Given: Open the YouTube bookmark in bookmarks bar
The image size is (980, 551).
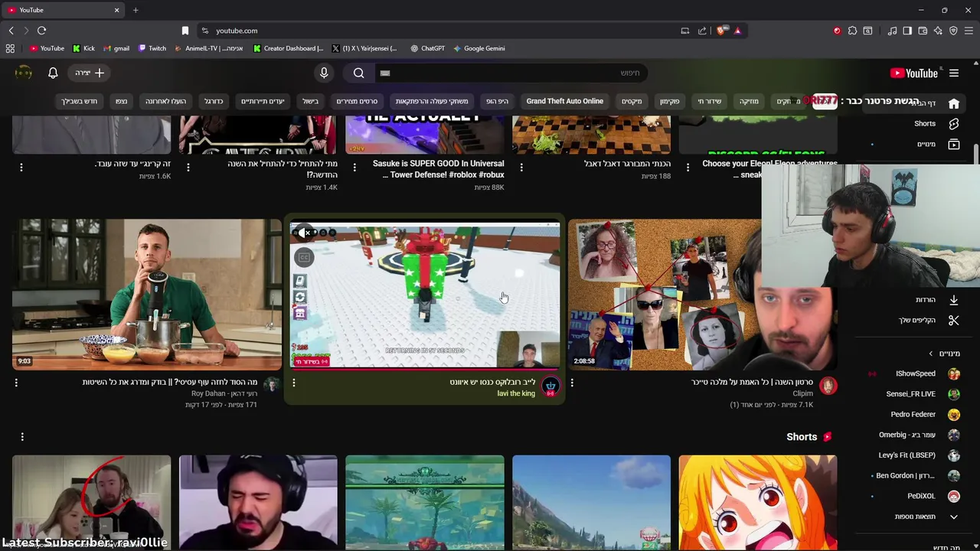Looking at the screenshot, I should click(47, 48).
